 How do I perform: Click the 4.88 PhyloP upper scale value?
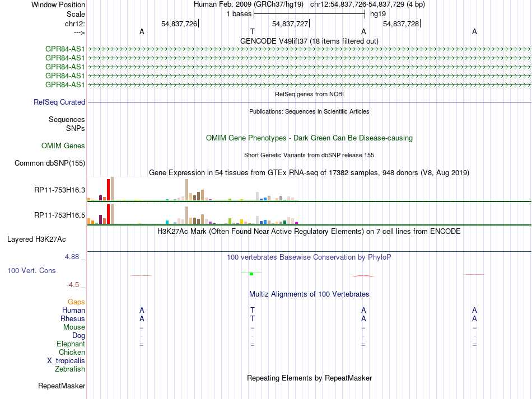coord(72,257)
